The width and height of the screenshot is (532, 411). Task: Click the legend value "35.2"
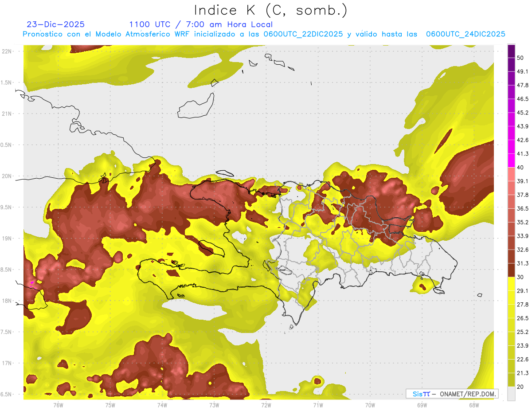pos(523,222)
